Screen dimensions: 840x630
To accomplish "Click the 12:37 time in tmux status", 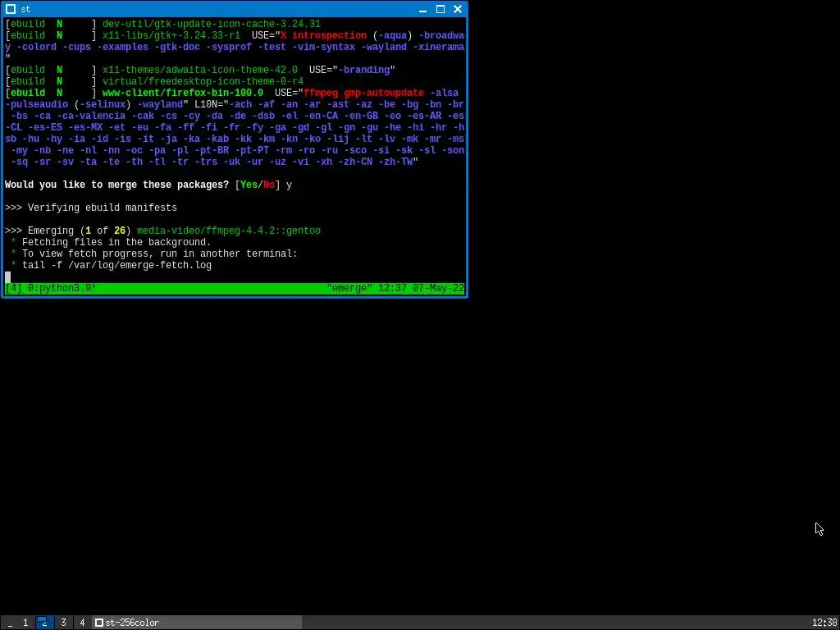I will click(x=392, y=288).
